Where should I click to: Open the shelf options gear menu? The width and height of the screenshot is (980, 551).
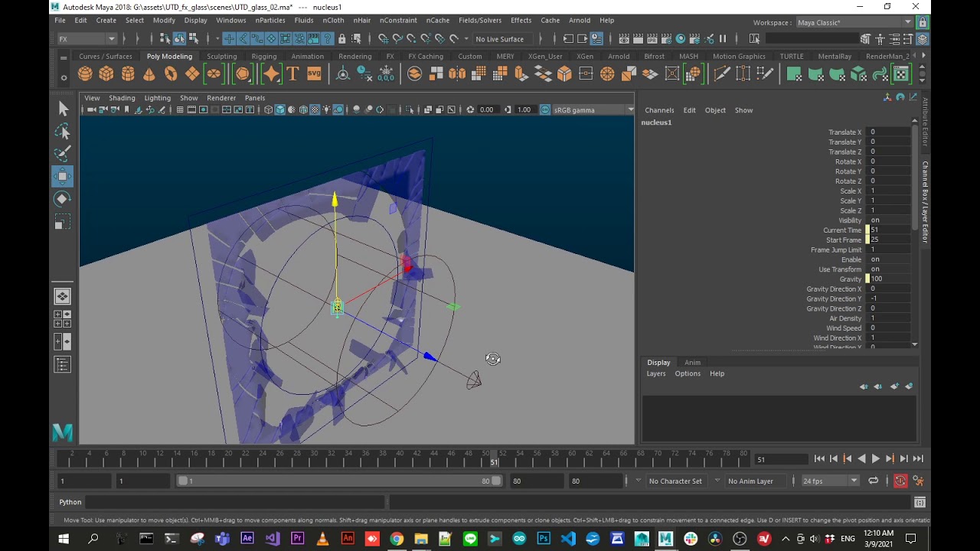click(64, 77)
